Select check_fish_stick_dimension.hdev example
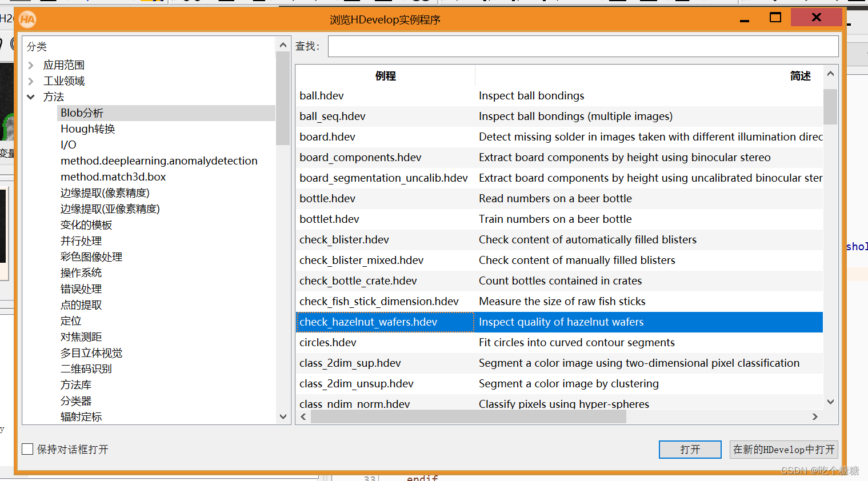This screenshot has height=481, width=868. pyautogui.click(x=559, y=302)
